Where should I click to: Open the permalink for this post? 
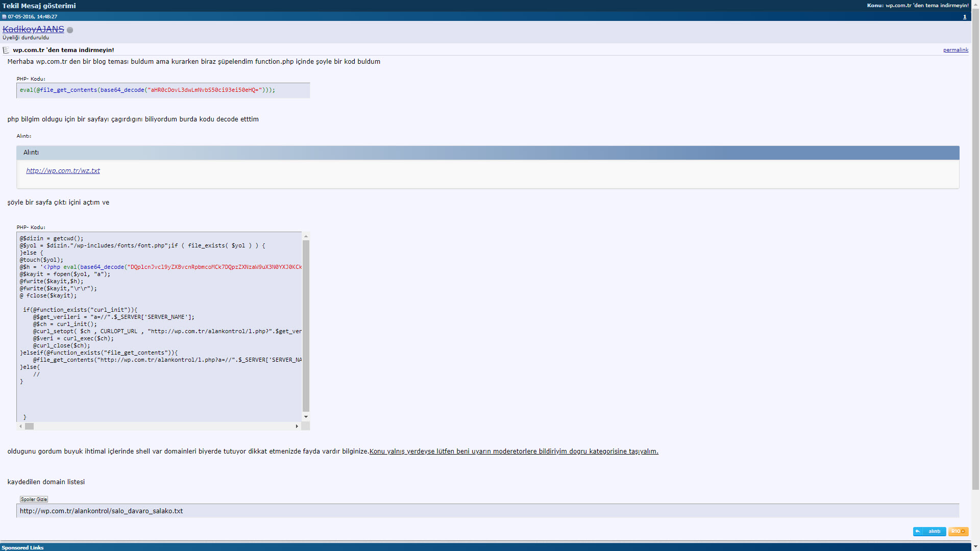tap(955, 50)
